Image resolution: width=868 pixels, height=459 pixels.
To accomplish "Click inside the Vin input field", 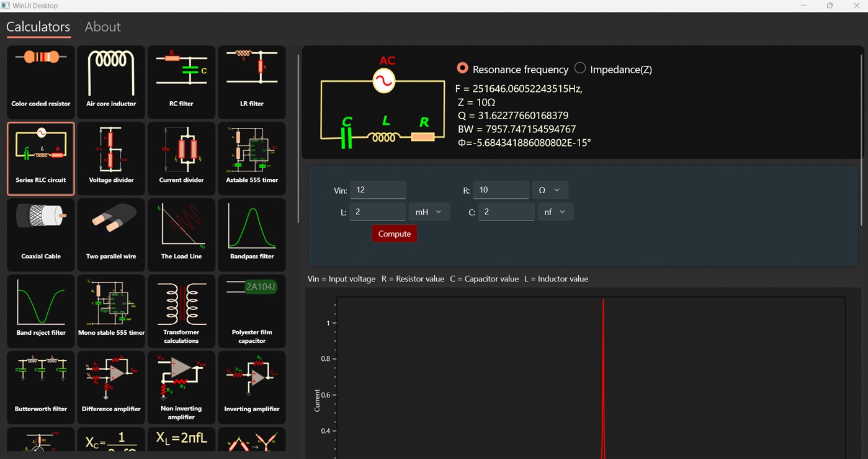I will (x=378, y=189).
